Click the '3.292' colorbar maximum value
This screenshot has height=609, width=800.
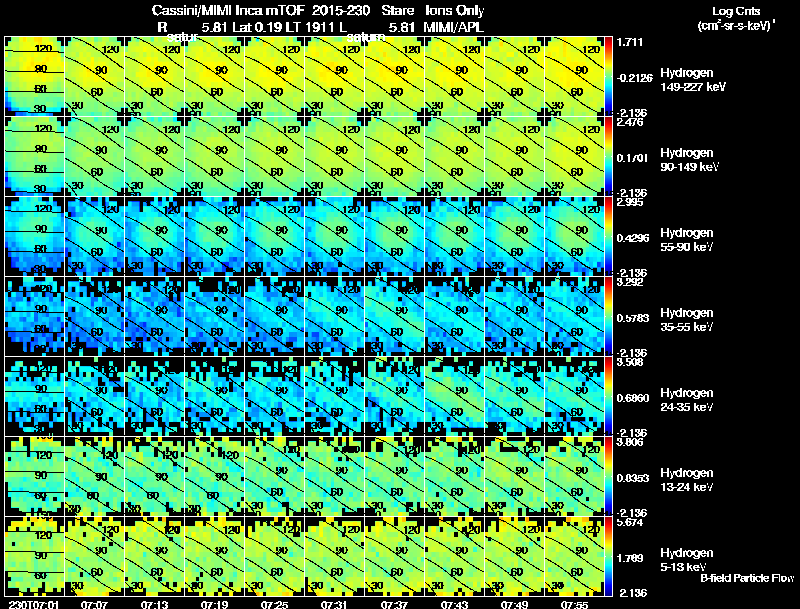click(630, 282)
